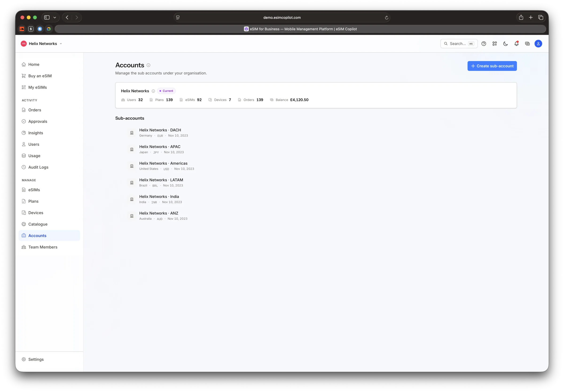Click Users count 32 in account card
This screenshot has width=564, height=392.
click(132, 100)
